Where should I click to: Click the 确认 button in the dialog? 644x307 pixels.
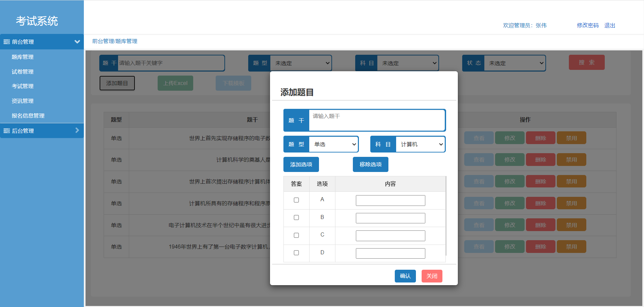[405, 276]
